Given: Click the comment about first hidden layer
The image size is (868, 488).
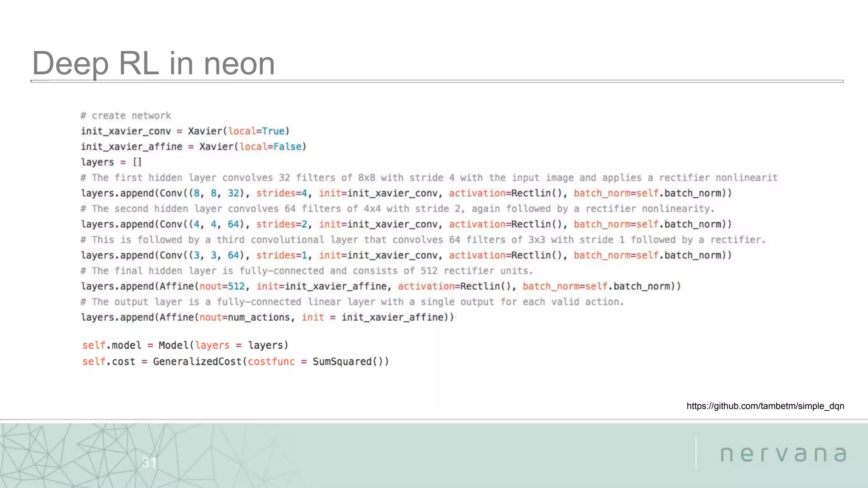Looking at the screenshot, I should point(429,177).
